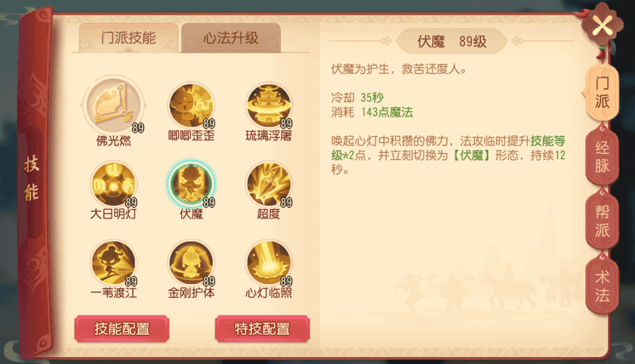Open the 门派 side tab
This screenshot has width=635, height=364.
tap(602, 92)
